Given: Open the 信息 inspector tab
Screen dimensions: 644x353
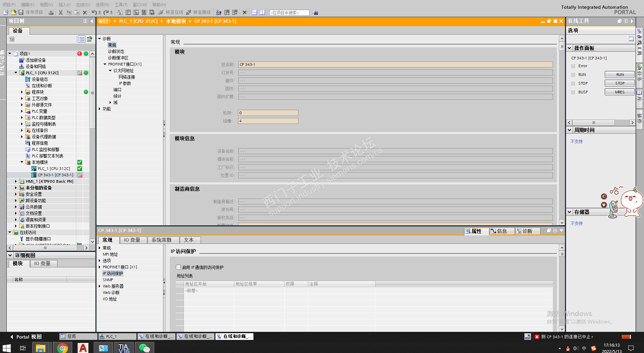Looking at the screenshot, I should pyautogui.click(x=502, y=231).
